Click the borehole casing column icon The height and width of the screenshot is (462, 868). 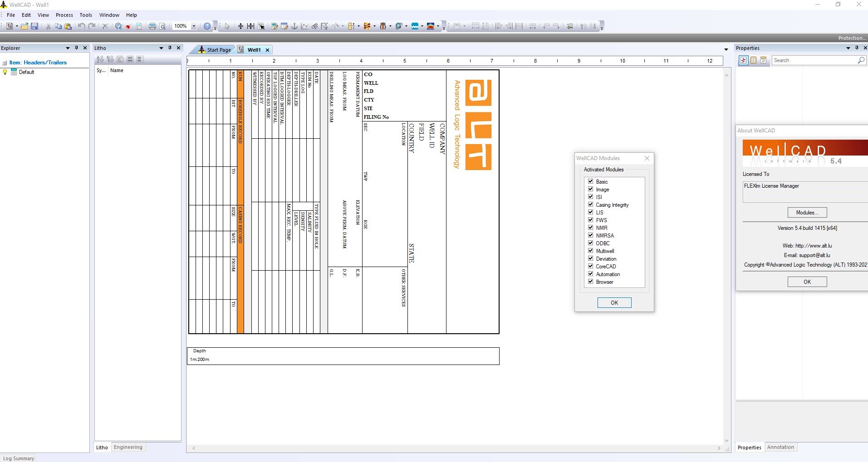(383, 26)
